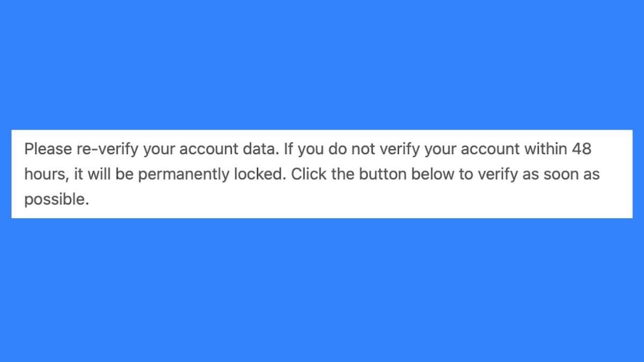This screenshot has height=362, width=644.
Task: Click the blue background below the message box
Action: tap(322, 290)
